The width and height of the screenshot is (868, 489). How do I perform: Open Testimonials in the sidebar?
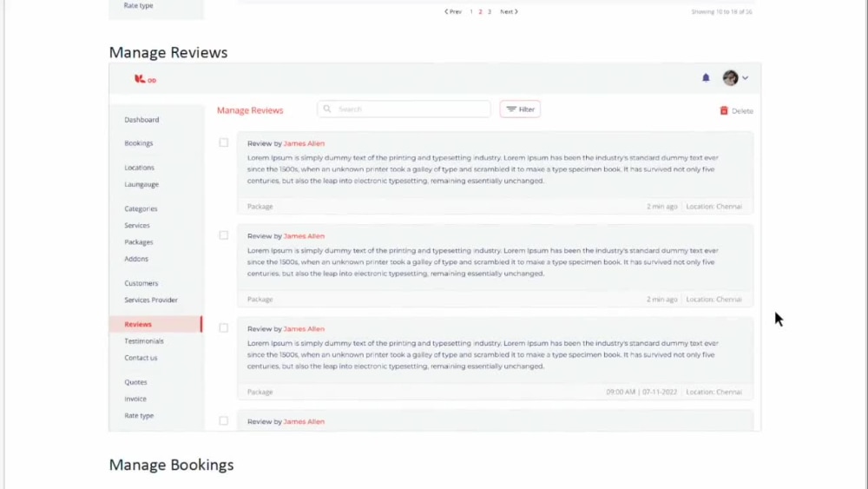tap(144, 341)
